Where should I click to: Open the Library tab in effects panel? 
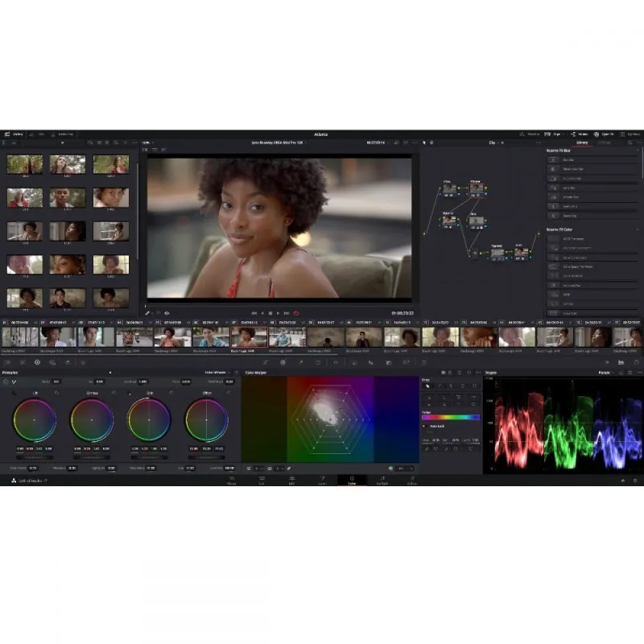(x=582, y=142)
